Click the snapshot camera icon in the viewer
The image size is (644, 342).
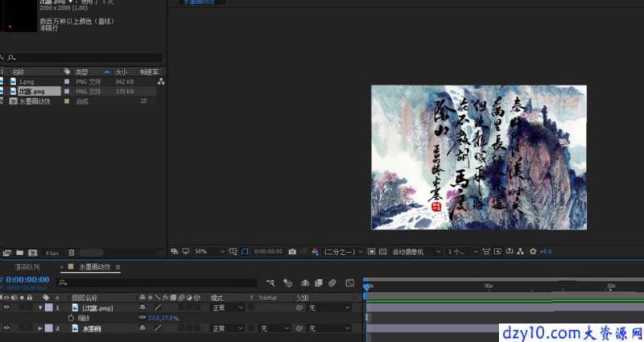[292, 252]
